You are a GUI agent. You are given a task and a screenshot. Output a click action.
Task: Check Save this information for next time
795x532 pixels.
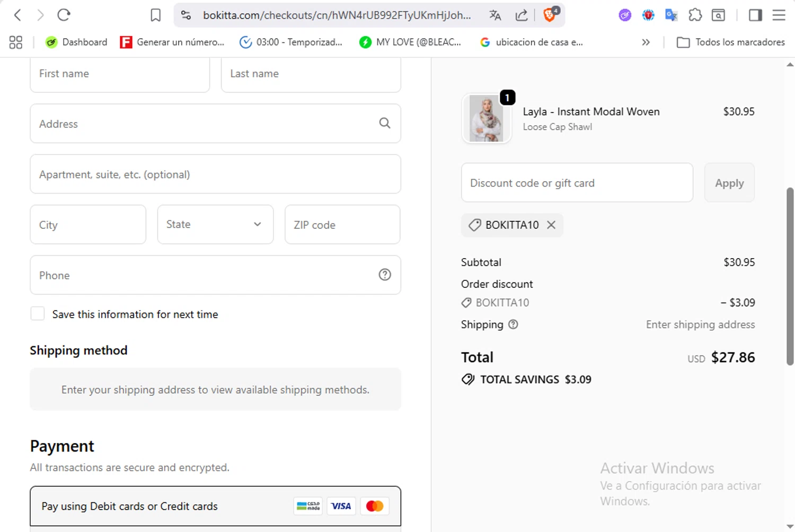38,314
